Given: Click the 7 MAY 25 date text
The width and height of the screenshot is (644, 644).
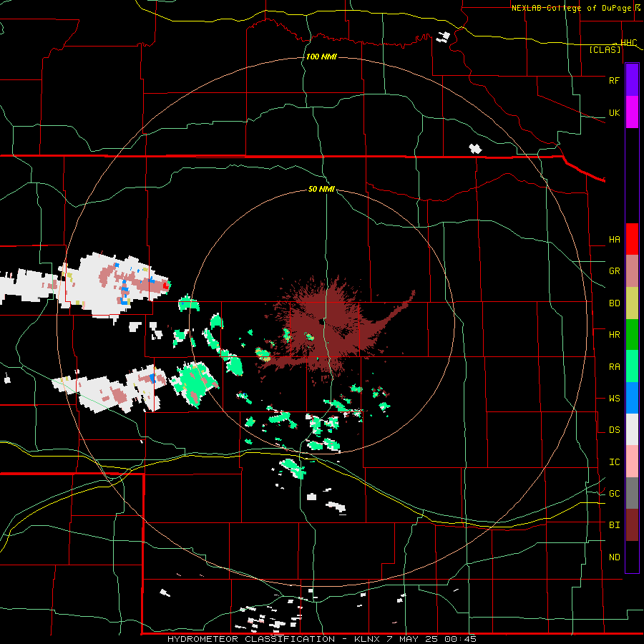Looking at the screenshot, I should [413, 639].
